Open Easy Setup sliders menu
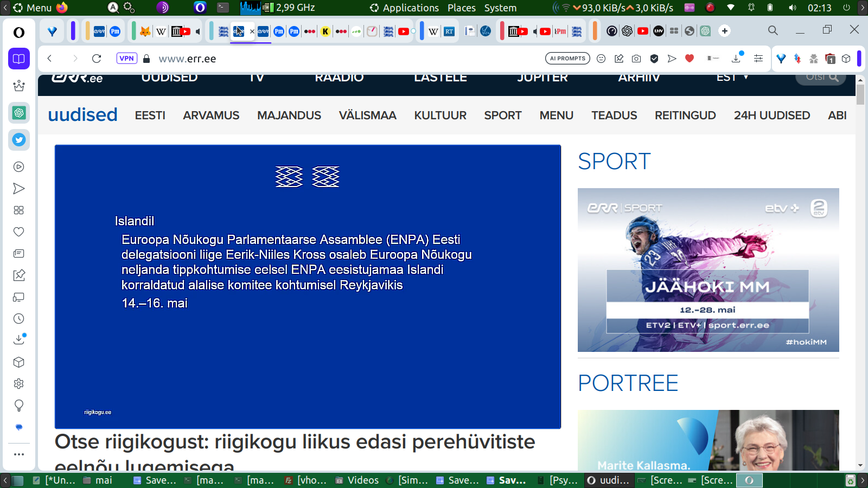Viewport: 868px width, 488px height. 758,59
